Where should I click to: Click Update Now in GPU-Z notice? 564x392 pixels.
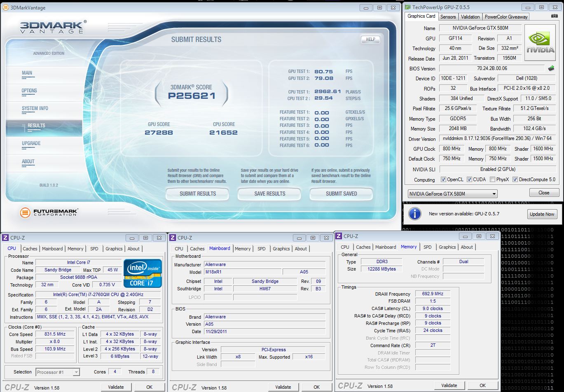542,214
